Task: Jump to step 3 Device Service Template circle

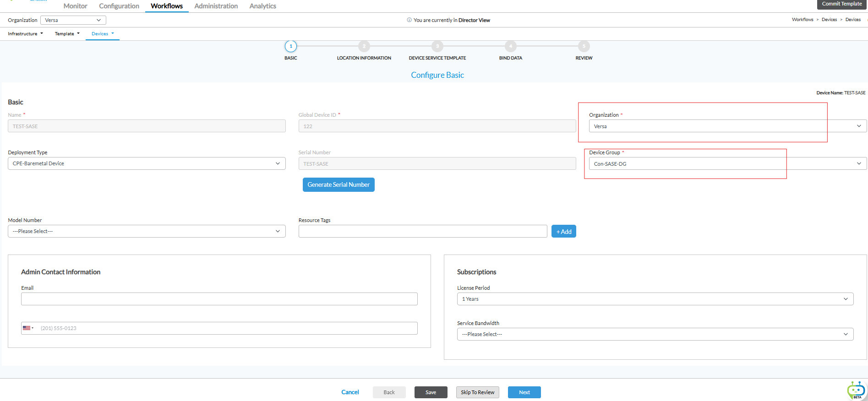Action: (437, 46)
